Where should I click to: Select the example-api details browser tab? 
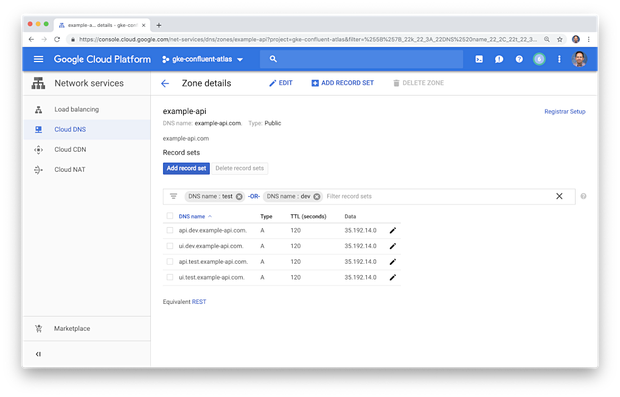102,25
